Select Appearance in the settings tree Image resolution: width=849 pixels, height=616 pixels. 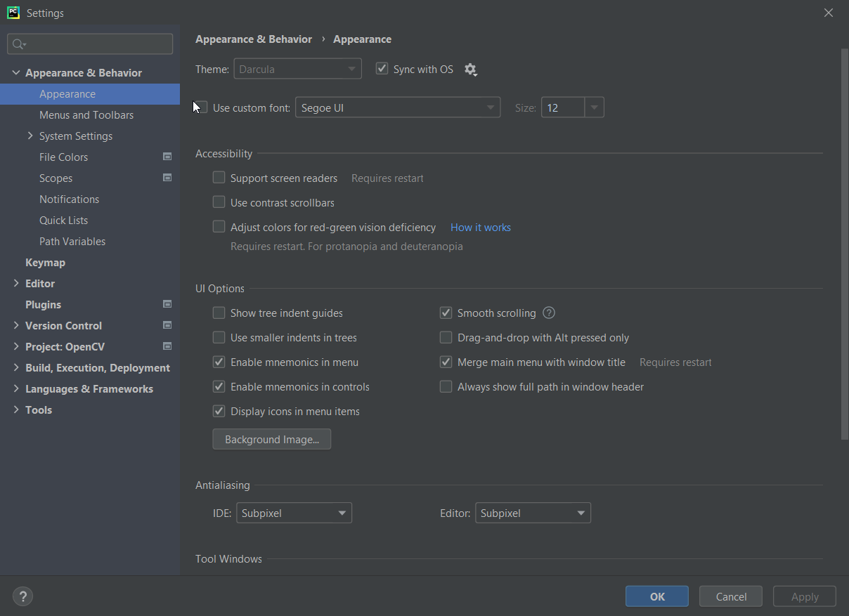90,93
